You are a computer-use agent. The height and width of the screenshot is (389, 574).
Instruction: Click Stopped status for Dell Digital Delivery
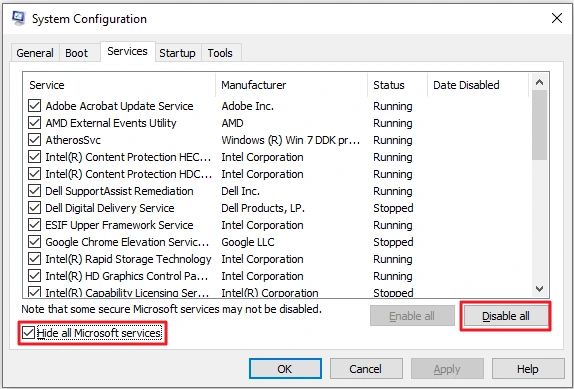point(393,208)
